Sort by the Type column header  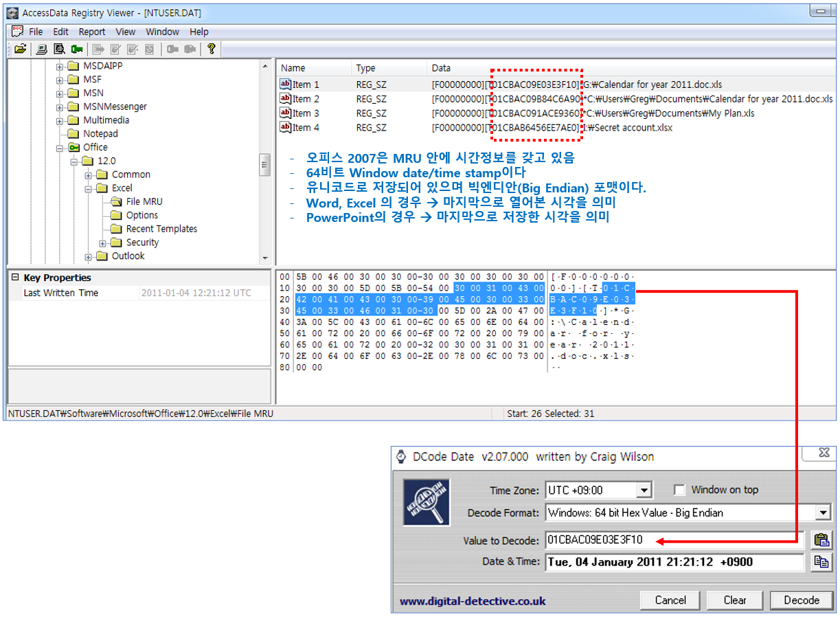[x=390, y=68]
